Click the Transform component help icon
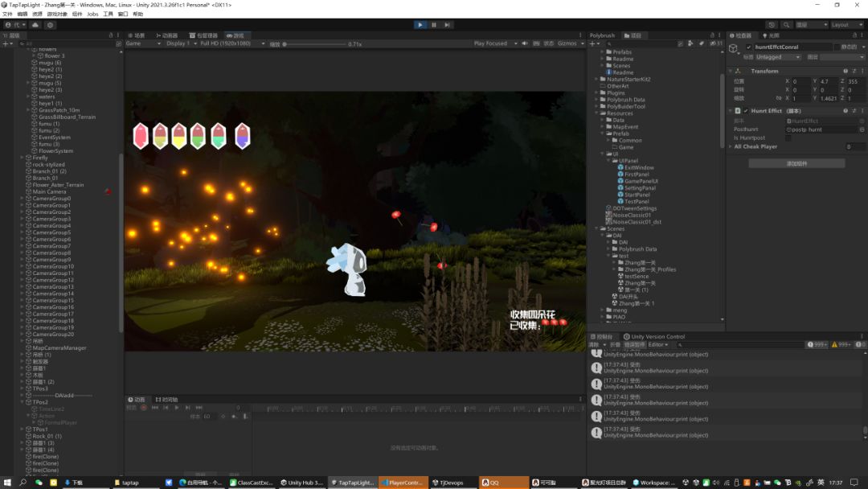The width and height of the screenshot is (868, 489). tap(845, 71)
